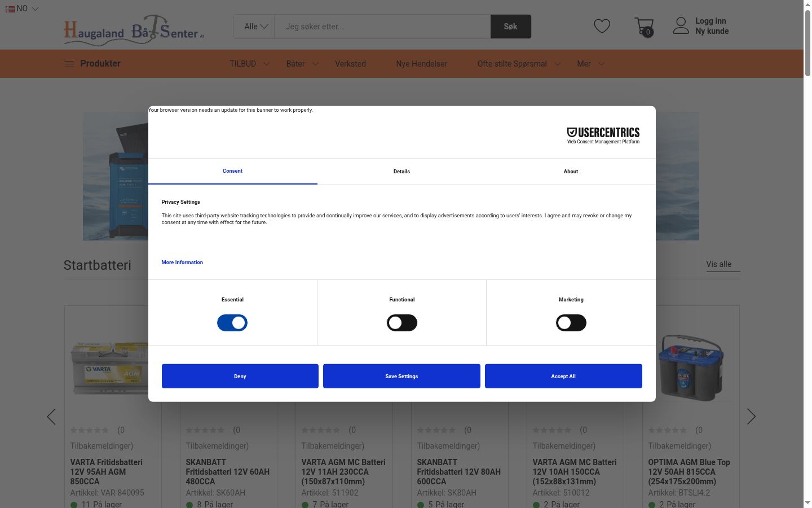Click the Accept All button
The width and height of the screenshot is (812, 508).
click(563, 376)
